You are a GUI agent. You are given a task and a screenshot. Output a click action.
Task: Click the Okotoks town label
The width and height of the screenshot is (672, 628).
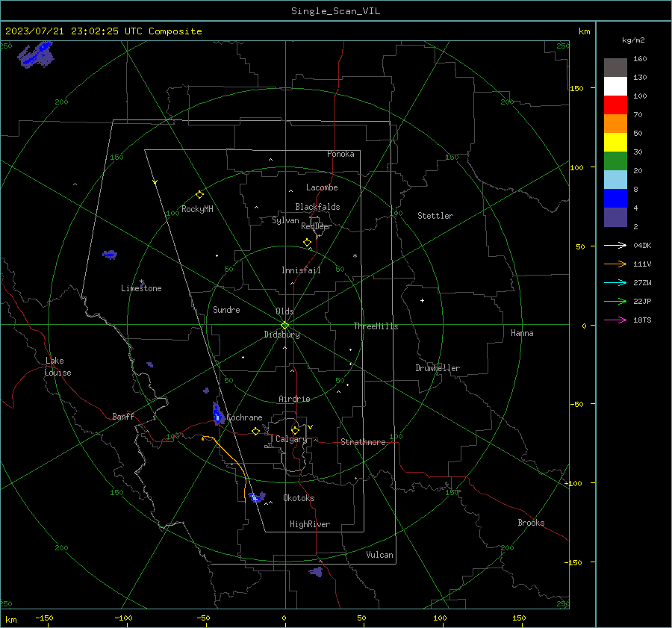[299, 498]
